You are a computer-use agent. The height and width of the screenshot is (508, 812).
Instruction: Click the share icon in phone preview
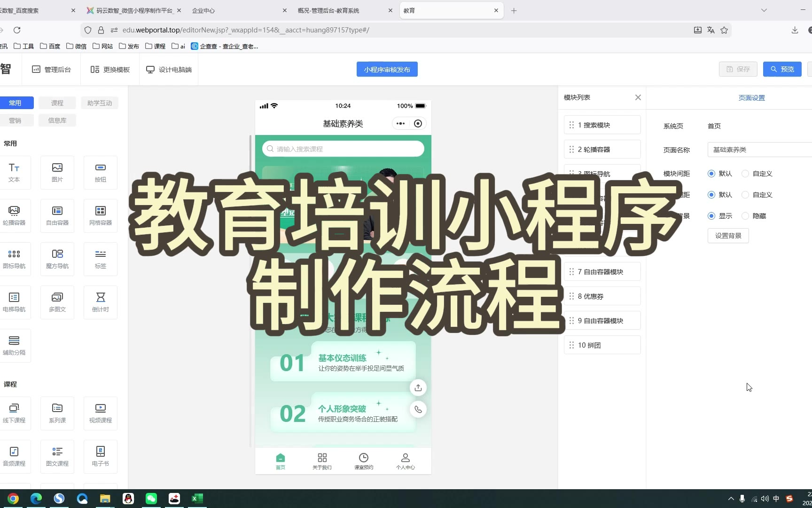tap(418, 388)
